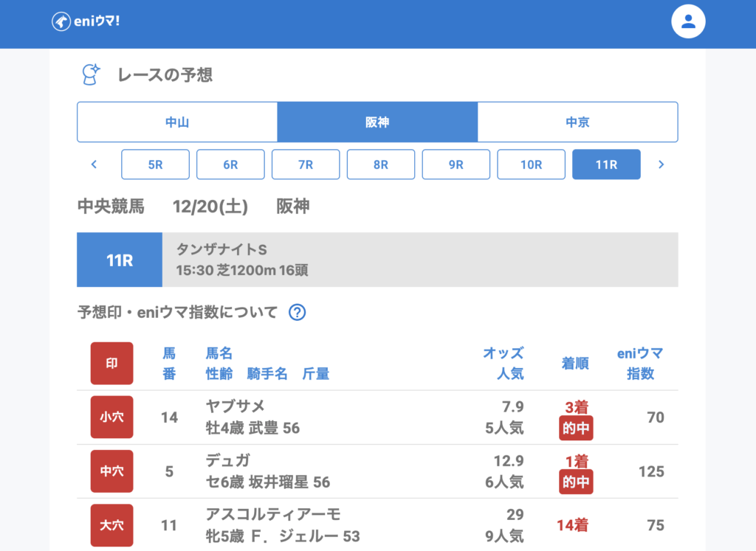Click the 小穴 mark badge

[111, 417]
